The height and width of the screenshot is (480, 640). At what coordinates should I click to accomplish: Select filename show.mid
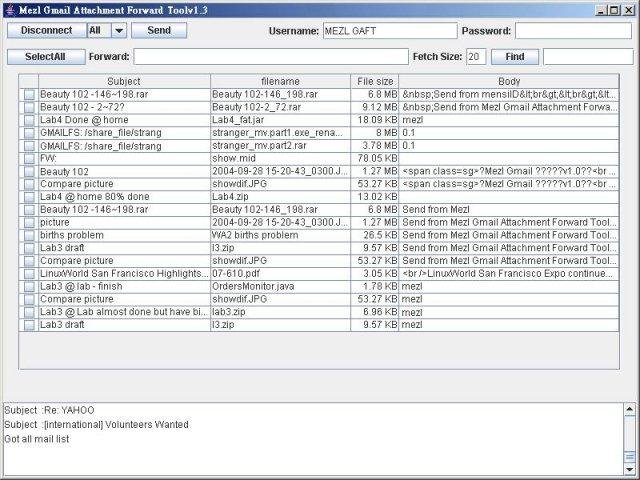(x=234, y=158)
